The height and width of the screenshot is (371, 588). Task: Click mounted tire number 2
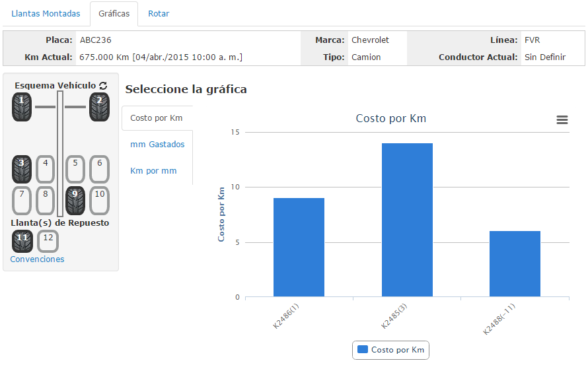pyautogui.click(x=99, y=107)
